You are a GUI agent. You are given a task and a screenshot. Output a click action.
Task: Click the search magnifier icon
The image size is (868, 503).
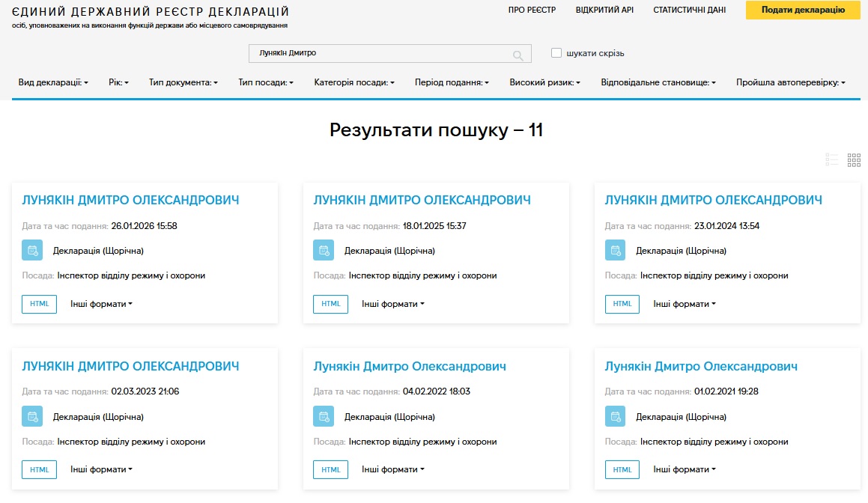[x=518, y=55]
